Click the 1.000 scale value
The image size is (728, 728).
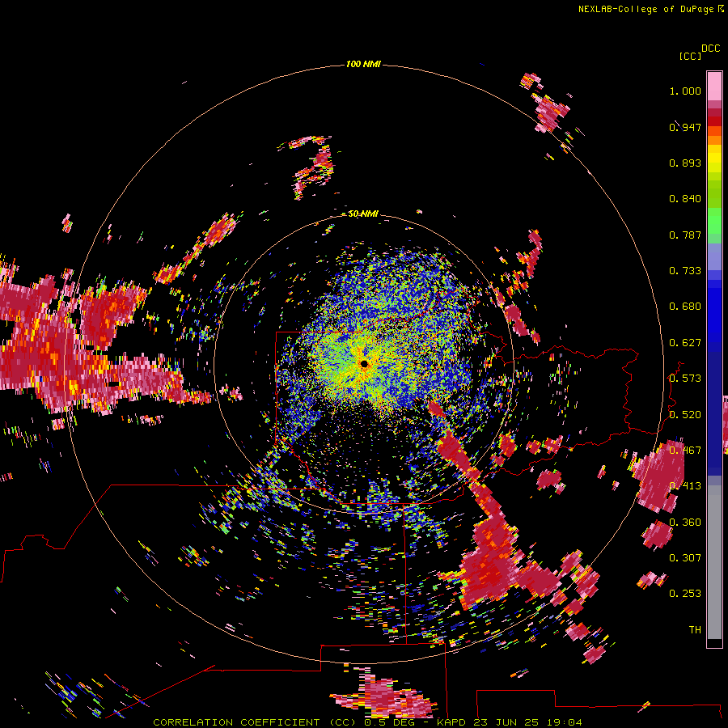[x=685, y=91]
